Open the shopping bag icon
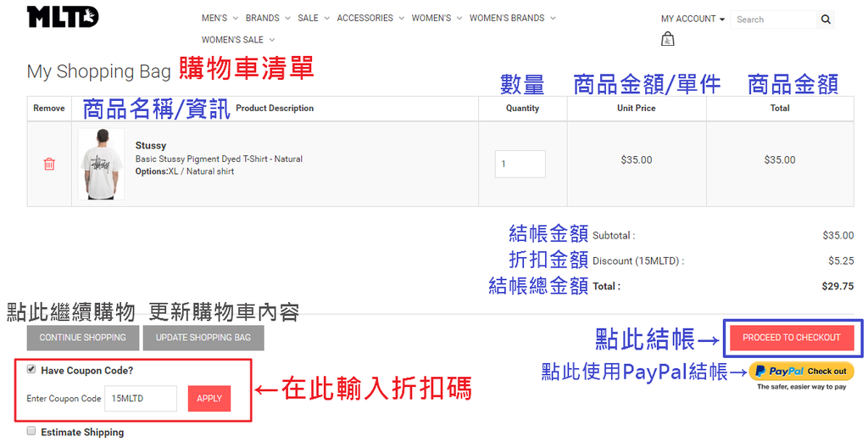 pos(668,39)
